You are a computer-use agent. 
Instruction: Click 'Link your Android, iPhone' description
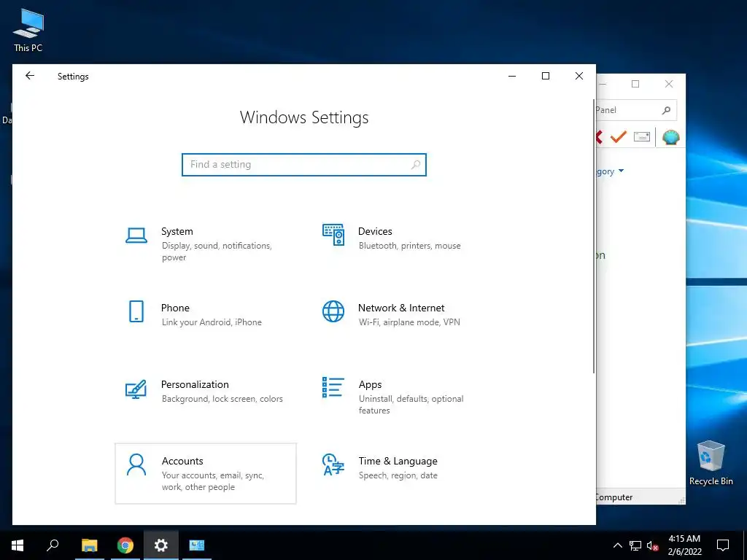coord(212,322)
